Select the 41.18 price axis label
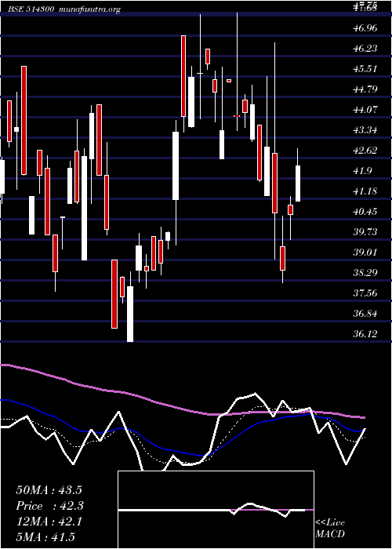392x549 pixels. click(365, 191)
